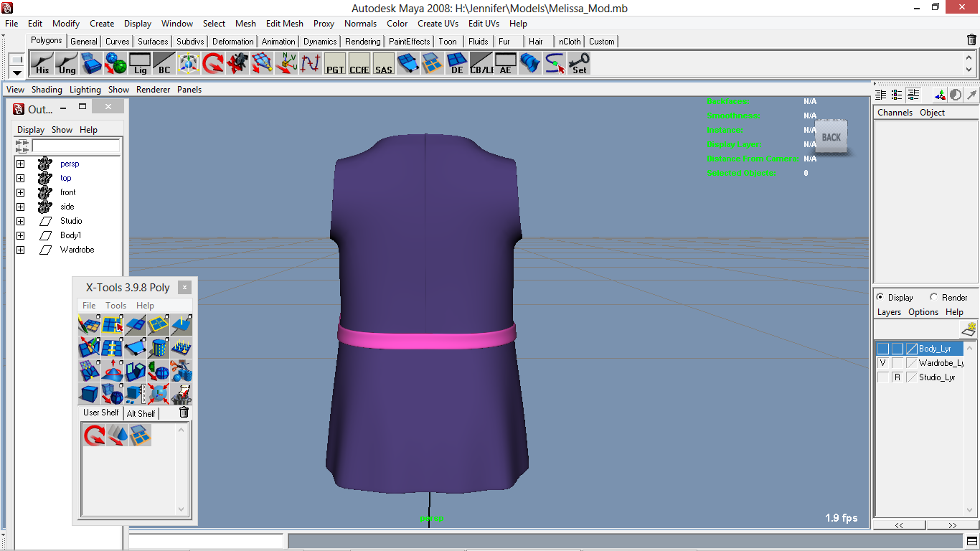Screen dimensions: 980x551
Task: Click the X-Tools scissors and cubes icon
Action: [181, 371]
